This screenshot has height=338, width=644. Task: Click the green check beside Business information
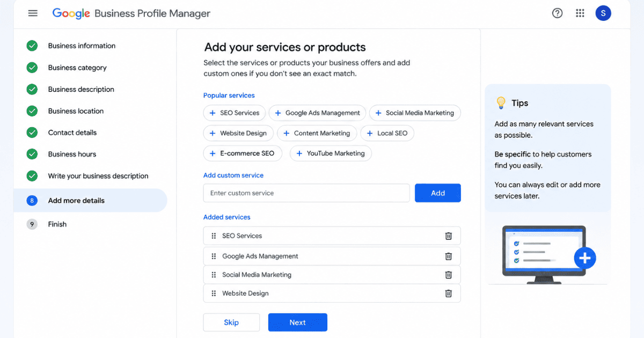[x=32, y=46]
